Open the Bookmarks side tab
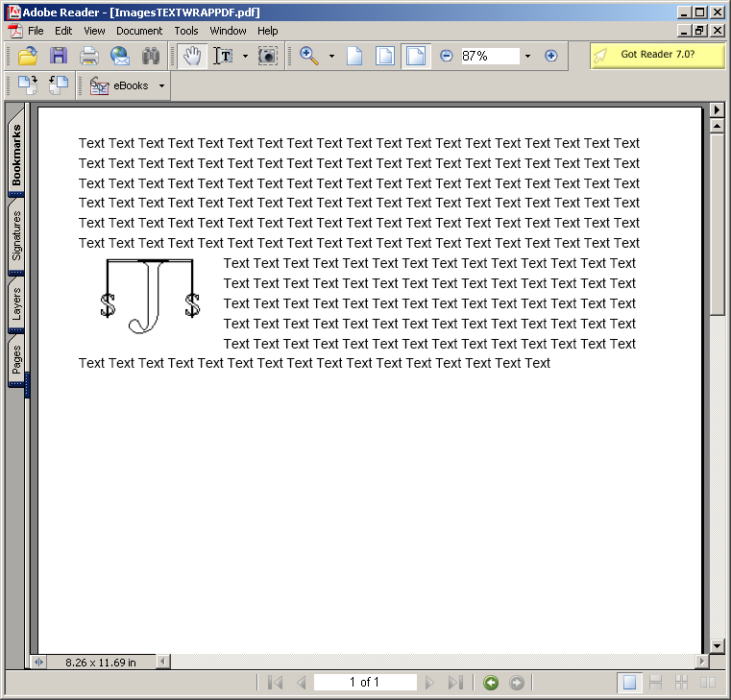 coord(16,155)
